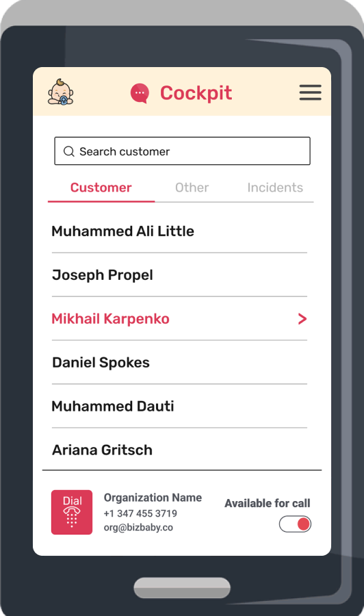Toggle the Available for call switch
364x616 pixels.
(295, 524)
